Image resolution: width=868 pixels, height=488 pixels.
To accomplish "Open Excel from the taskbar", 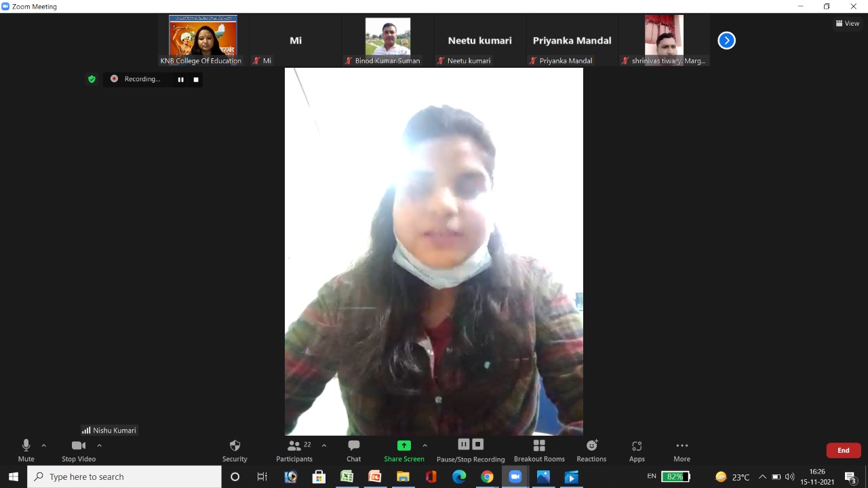I will (347, 477).
